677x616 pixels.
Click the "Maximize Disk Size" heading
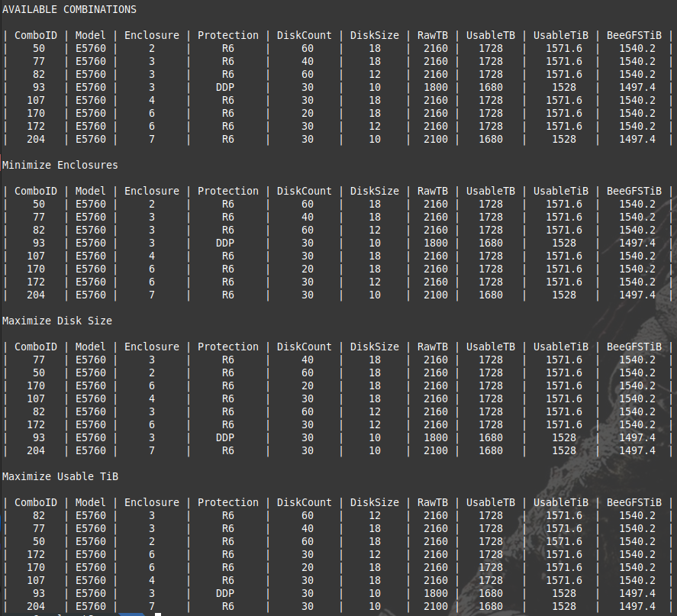coord(57,321)
